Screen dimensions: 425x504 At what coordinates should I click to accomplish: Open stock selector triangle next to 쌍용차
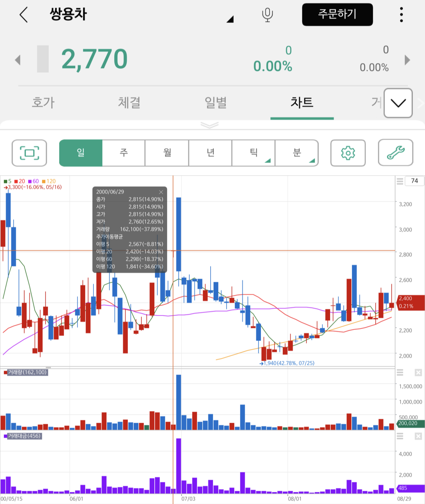tap(230, 19)
